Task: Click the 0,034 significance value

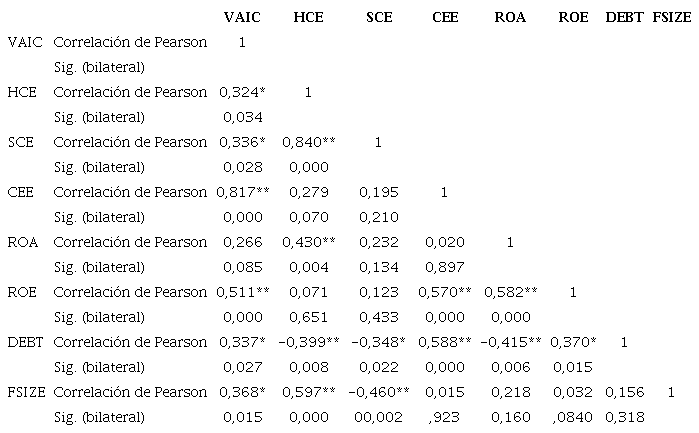Action: (x=242, y=117)
